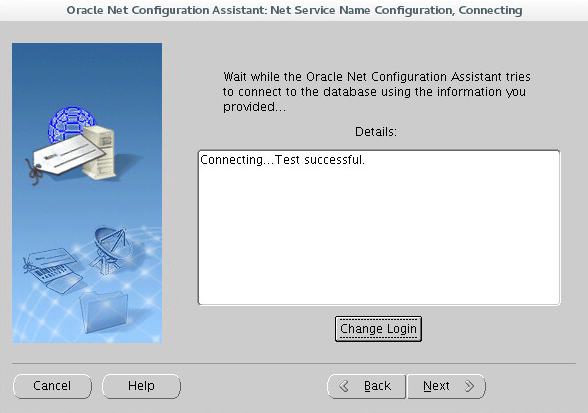
Task: Click the faded tag and barcode graphic
Action: [52, 270]
